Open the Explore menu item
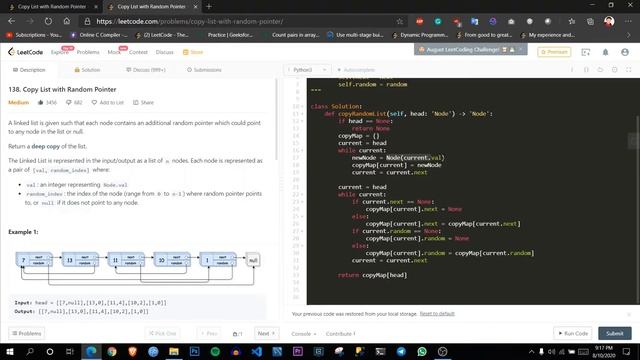This screenshot has height=360, width=640. point(60,52)
